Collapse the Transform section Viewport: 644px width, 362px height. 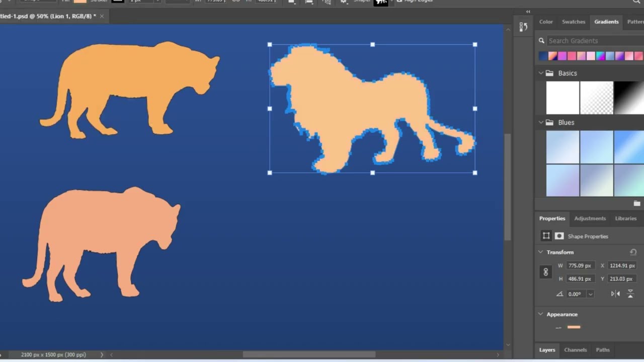(x=541, y=252)
